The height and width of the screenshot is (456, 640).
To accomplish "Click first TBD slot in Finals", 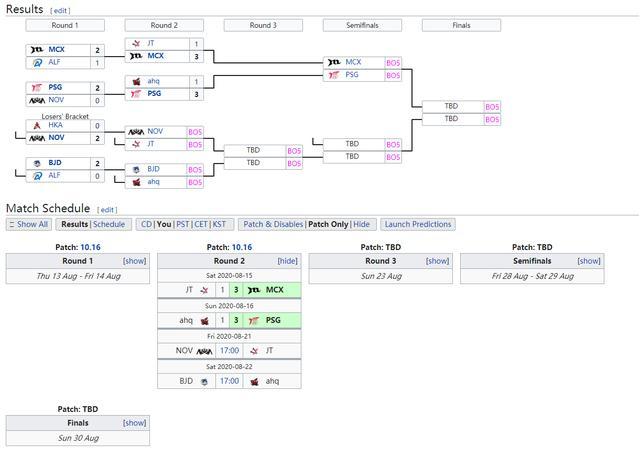I will (x=451, y=106).
